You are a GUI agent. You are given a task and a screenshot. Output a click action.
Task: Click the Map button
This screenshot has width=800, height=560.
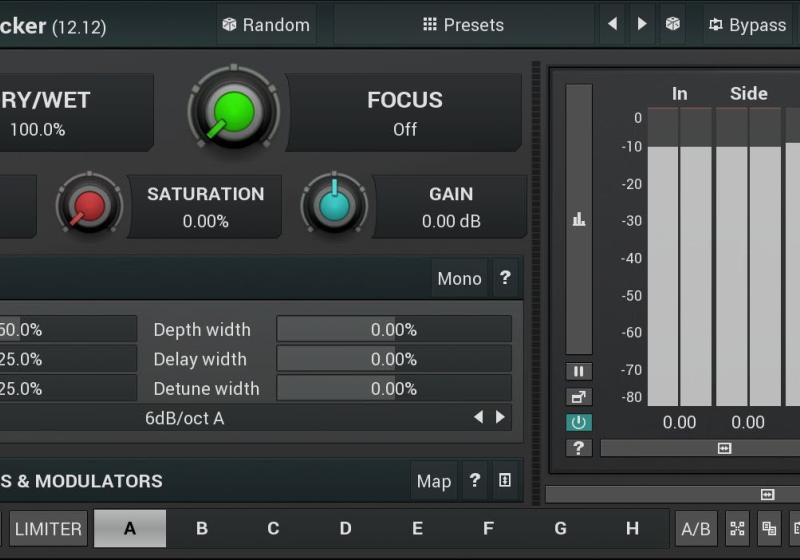tap(434, 481)
